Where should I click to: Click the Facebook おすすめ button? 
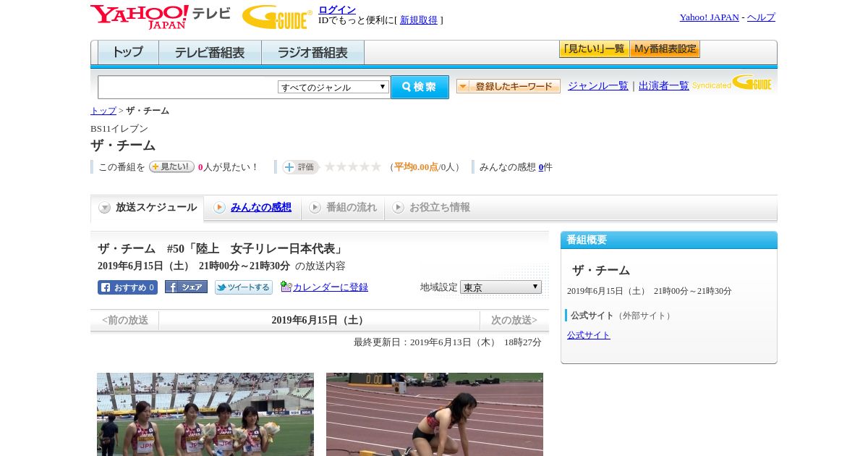click(x=127, y=287)
